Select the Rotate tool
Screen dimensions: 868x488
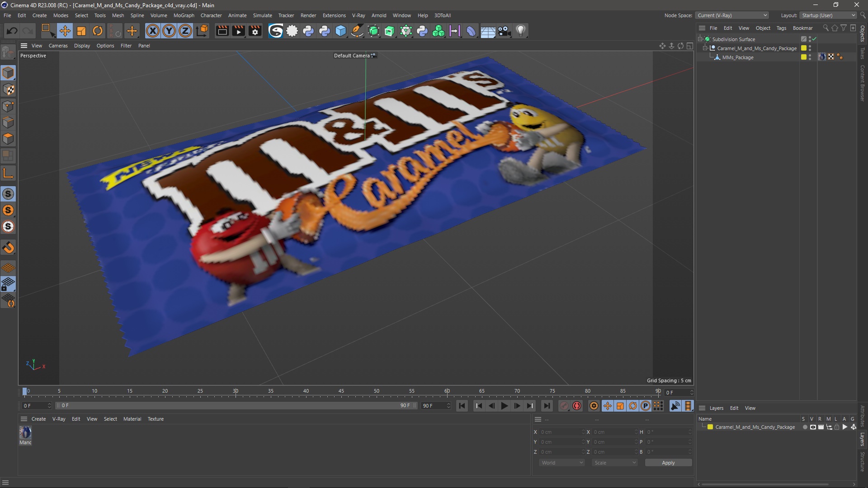[x=98, y=31]
